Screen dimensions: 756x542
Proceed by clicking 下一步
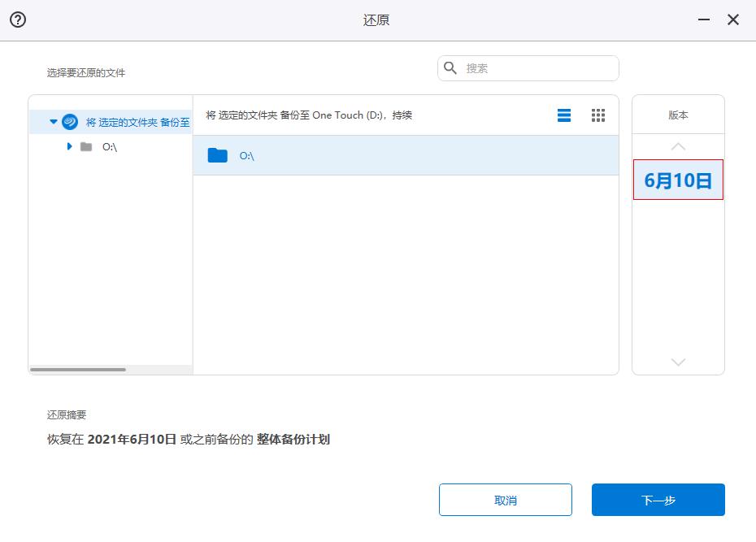click(658, 500)
